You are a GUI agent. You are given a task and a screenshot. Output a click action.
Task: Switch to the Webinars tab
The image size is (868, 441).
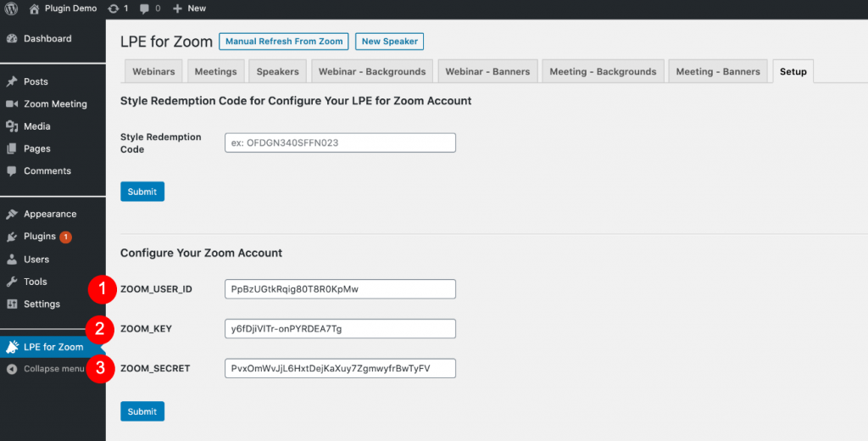pos(154,71)
